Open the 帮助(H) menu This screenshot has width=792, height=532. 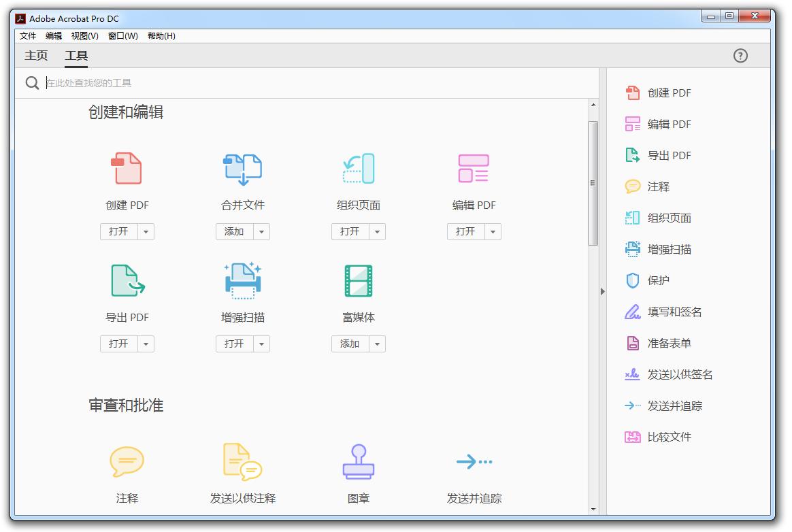click(162, 36)
